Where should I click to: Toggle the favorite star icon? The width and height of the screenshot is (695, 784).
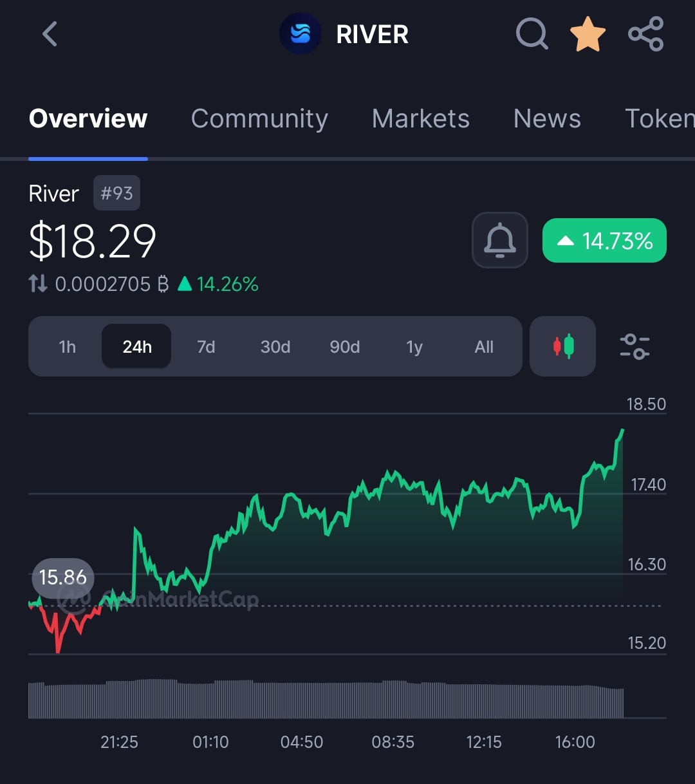pos(588,34)
